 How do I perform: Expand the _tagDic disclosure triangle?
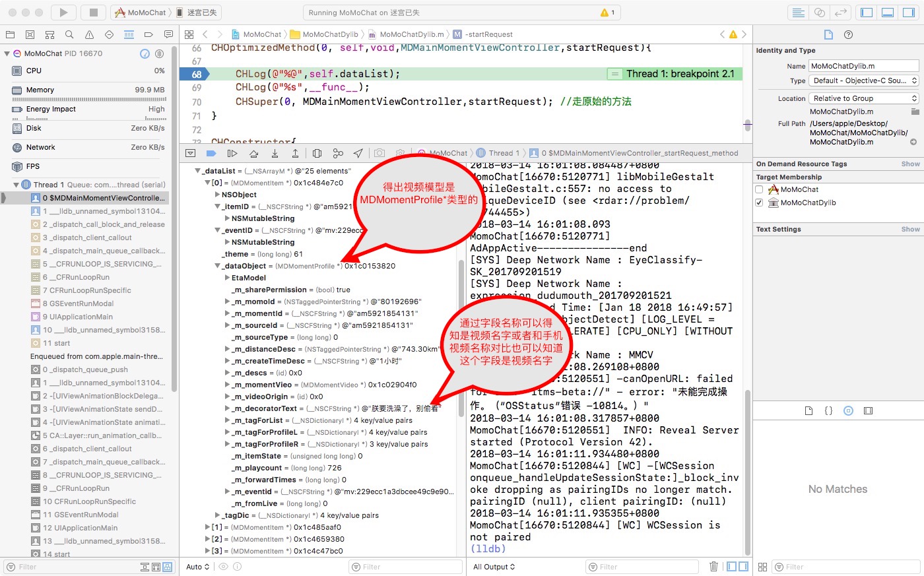(217, 515)
